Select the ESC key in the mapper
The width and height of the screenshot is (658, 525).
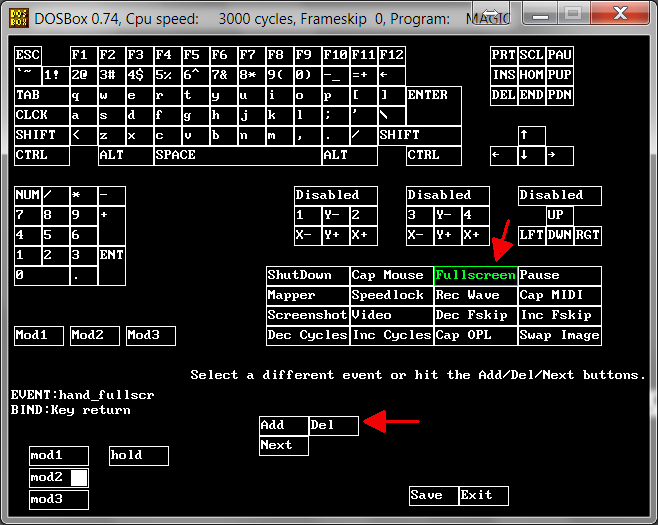point(28,56)
